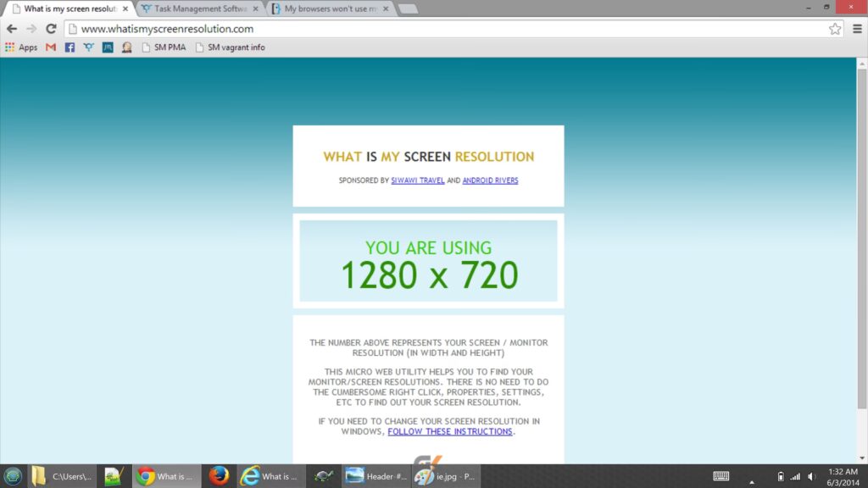Switch to Internet Explorer in the taskbar
Screen dimensions: 868x488
click(270, 476)
